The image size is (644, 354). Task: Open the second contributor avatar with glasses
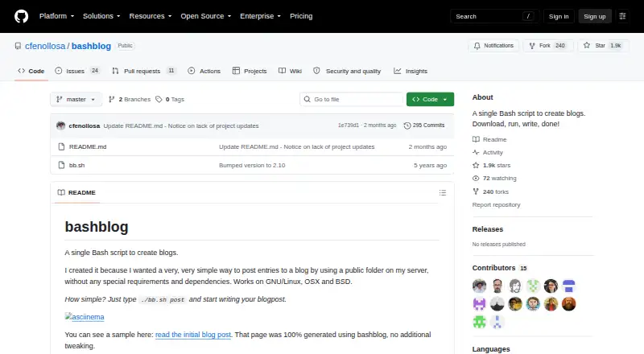(497, 286)
